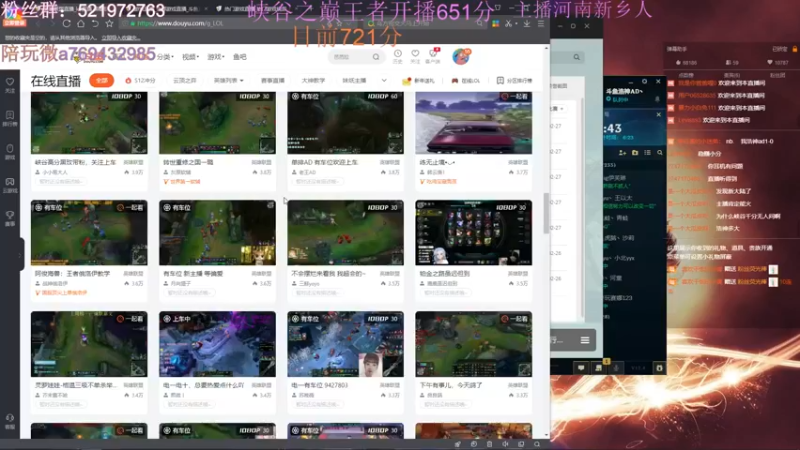Click the user avatar in Douyu header
Screen dimensions: 800x450
coord(461,56)
